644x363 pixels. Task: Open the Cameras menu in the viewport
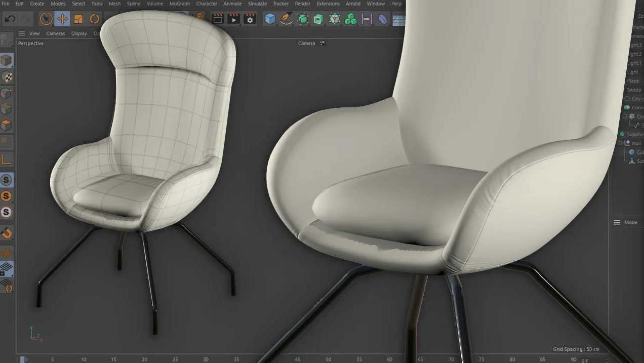56,33
